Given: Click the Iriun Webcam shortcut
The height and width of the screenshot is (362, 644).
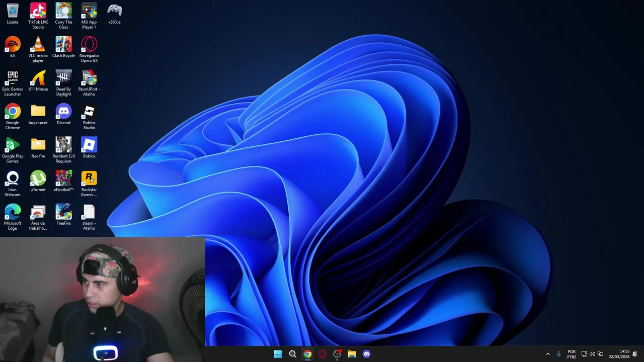Looking at the screenshot, I should (x=13, y=184).
